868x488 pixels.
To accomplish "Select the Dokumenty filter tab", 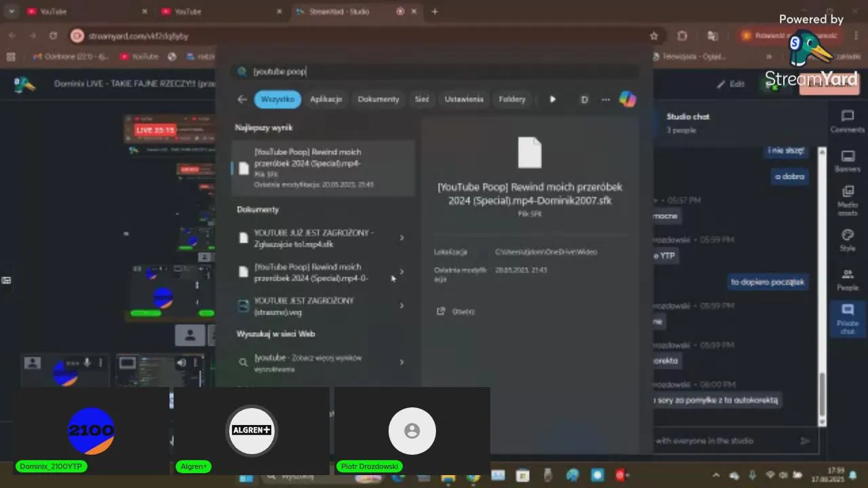I will (378, 99).
